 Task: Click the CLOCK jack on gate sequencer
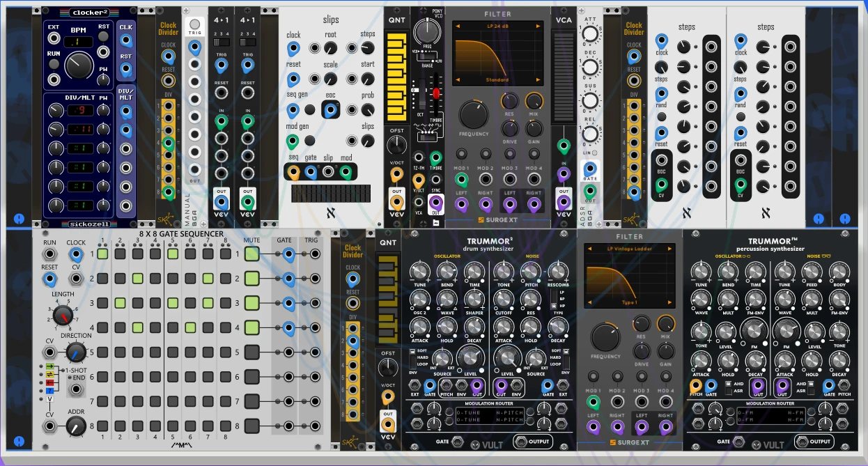coord(76,255)
